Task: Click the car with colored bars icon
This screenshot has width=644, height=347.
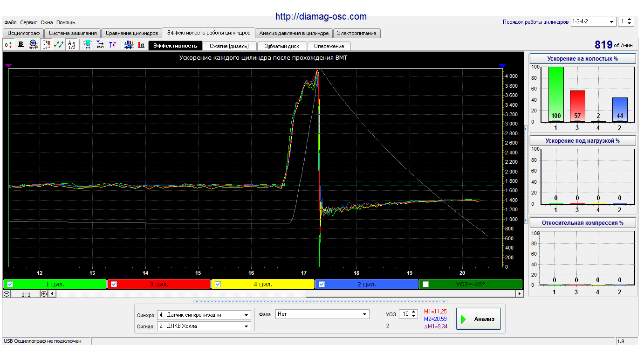Action: (x=129, y=45)
